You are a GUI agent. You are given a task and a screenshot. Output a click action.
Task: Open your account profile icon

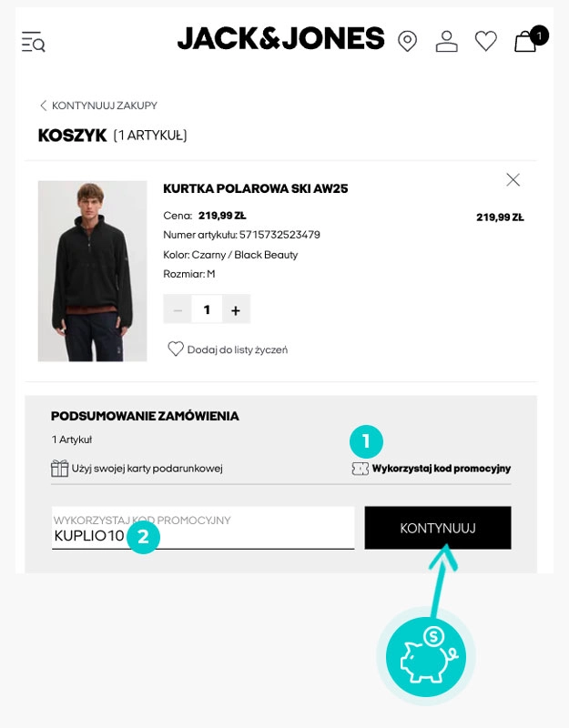point(446,42)
